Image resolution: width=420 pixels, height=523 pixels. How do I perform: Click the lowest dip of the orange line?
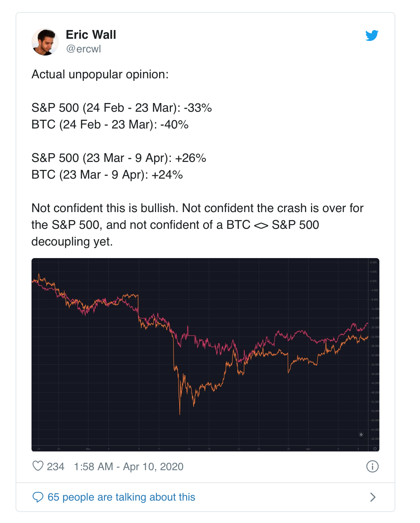(180, 414)
